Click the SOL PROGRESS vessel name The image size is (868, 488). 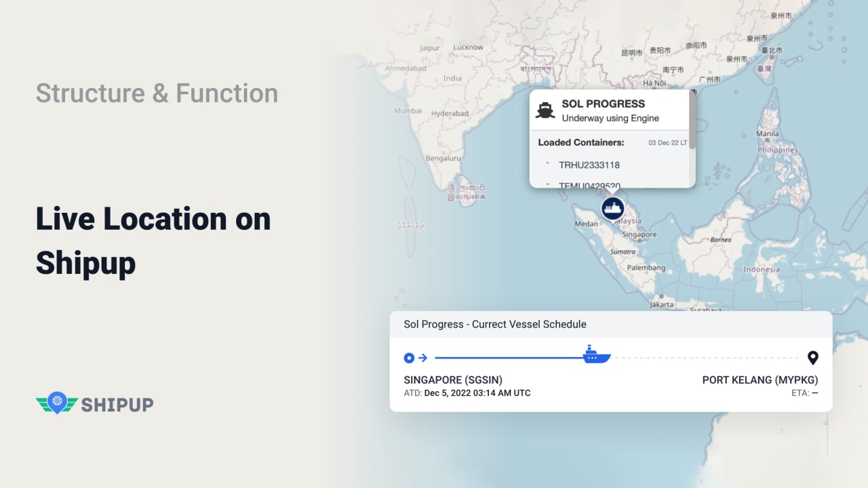(x=603, y=104)
